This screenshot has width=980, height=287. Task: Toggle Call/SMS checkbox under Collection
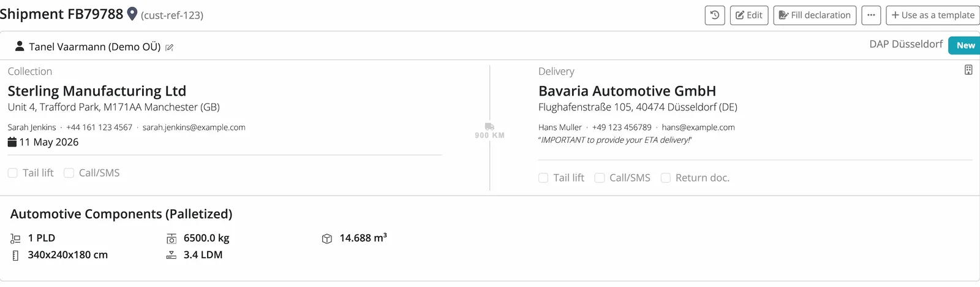(x=69, y=173)
